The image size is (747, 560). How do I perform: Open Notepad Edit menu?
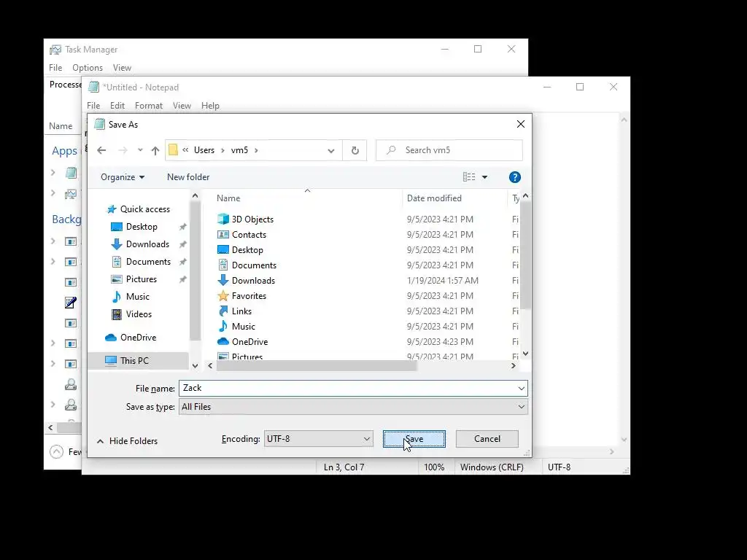[117, 106]
